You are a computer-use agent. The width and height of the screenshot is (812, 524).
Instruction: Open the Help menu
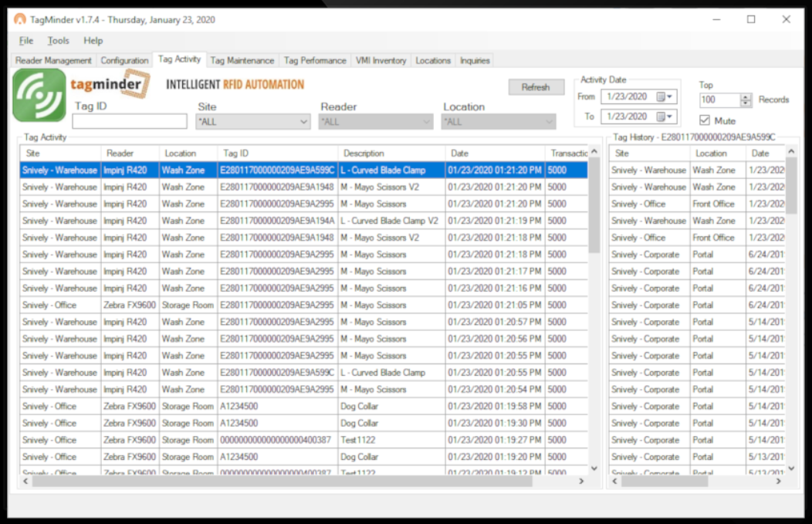[93, 40]
